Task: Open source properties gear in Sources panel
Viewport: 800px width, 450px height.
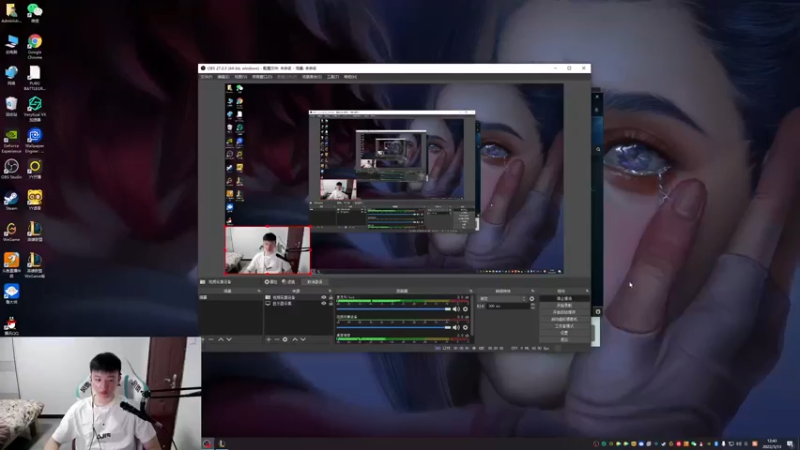Action: click(x=285, y=339)
